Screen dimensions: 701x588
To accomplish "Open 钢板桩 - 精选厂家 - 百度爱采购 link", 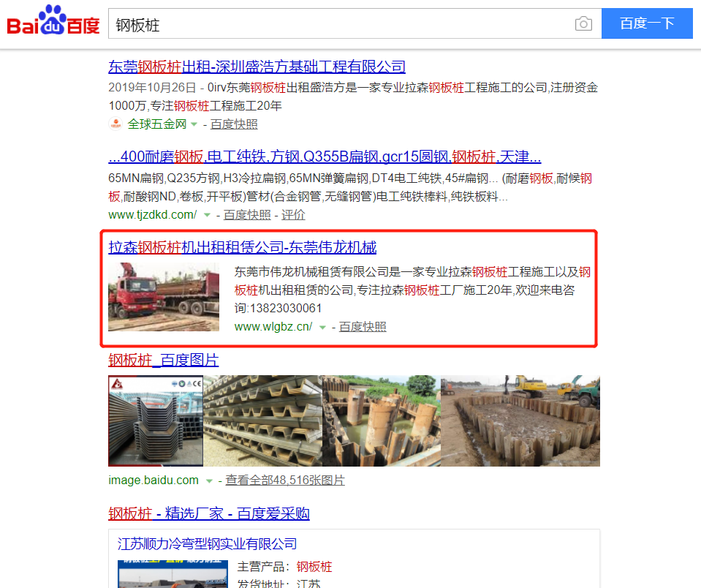I will (209, 513).
